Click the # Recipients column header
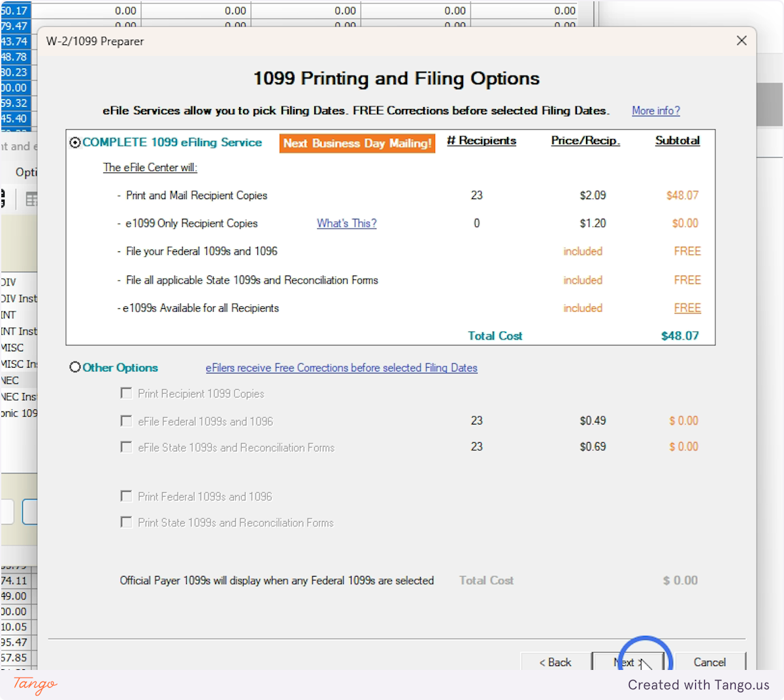This screenshot has width=784, height=700. pyautogui.click(x=482, y=140)
